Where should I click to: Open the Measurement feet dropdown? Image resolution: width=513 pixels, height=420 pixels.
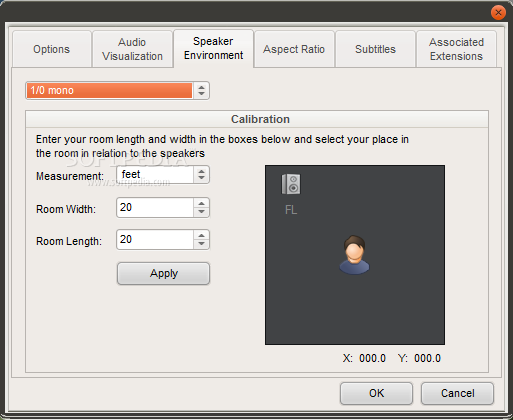tap(163, 175)
